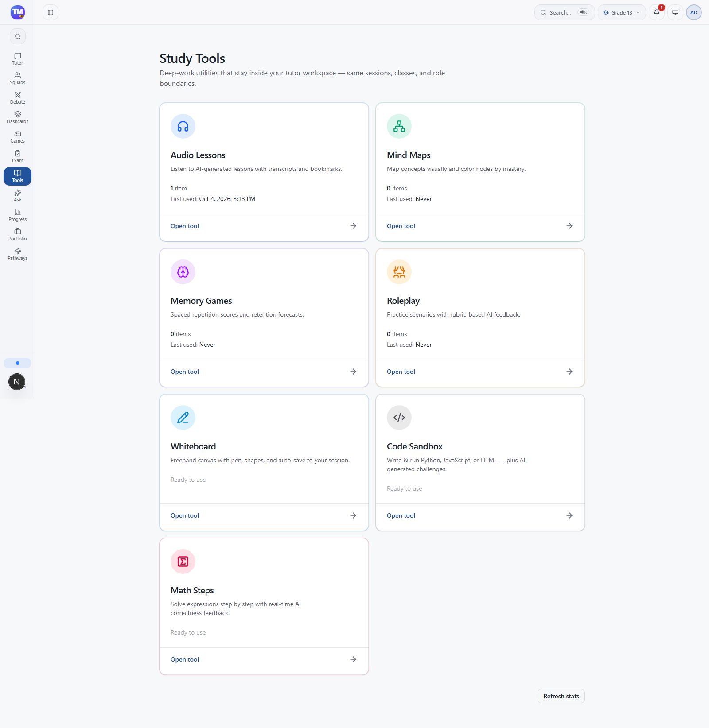Click the Mind Maps network icon
709x728 pixels.
(399, 126)
